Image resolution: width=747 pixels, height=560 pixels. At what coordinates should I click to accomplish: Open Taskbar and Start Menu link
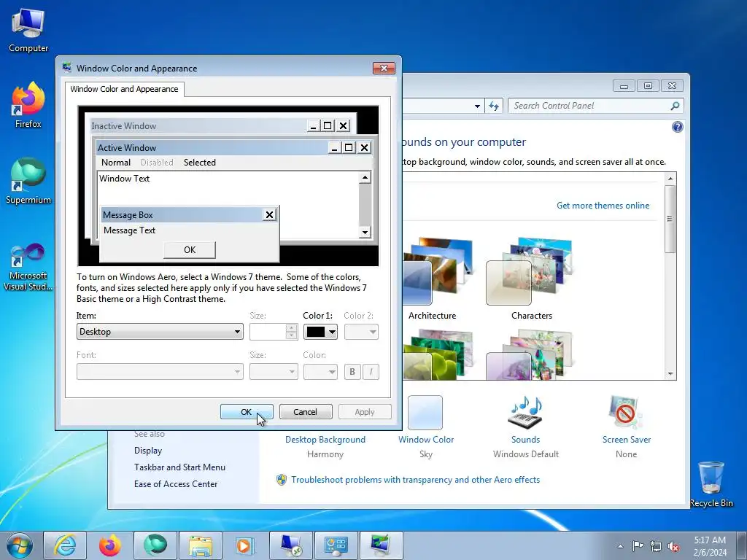179,467
